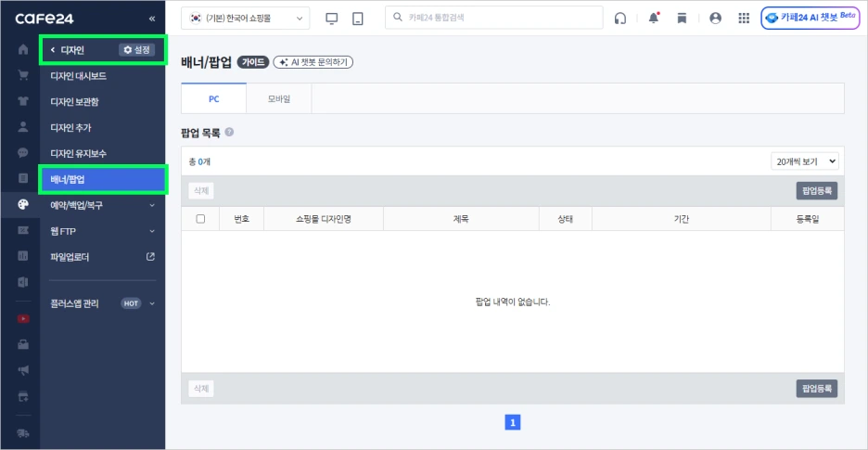
Task: Open the board document icon in left rail
Action: (23, 178)
